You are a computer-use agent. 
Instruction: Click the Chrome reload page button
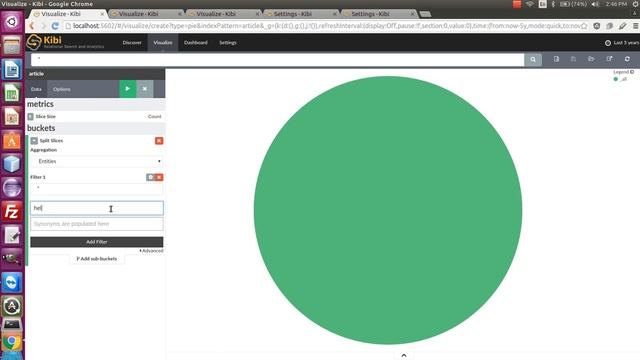point(55,26)
